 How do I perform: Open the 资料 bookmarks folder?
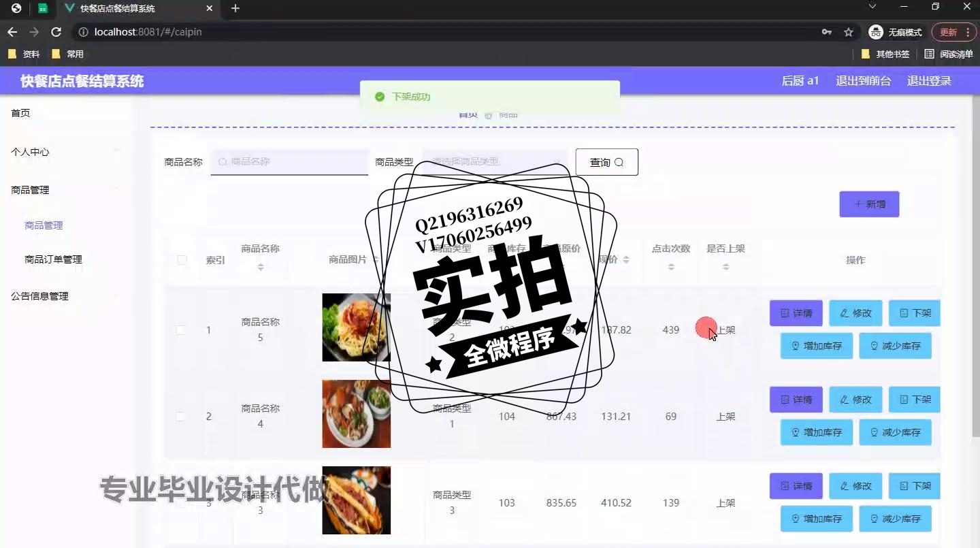[x=24, y=54]
